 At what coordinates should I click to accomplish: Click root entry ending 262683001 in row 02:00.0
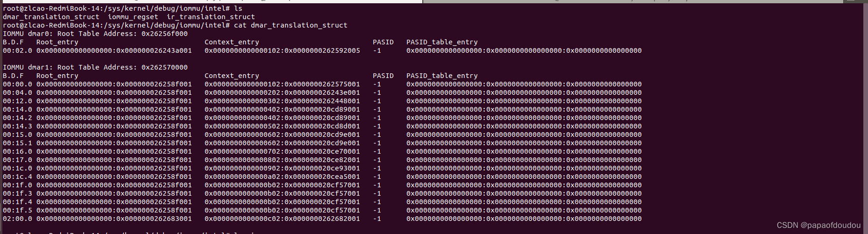point(114,219)
